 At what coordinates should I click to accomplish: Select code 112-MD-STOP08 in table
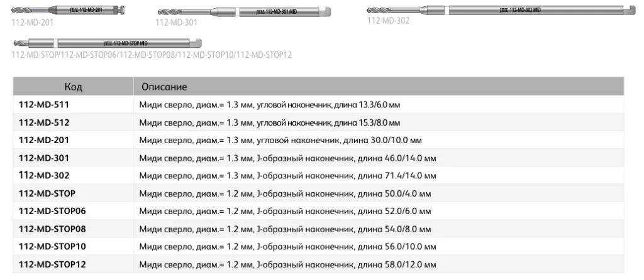point(52,229)
